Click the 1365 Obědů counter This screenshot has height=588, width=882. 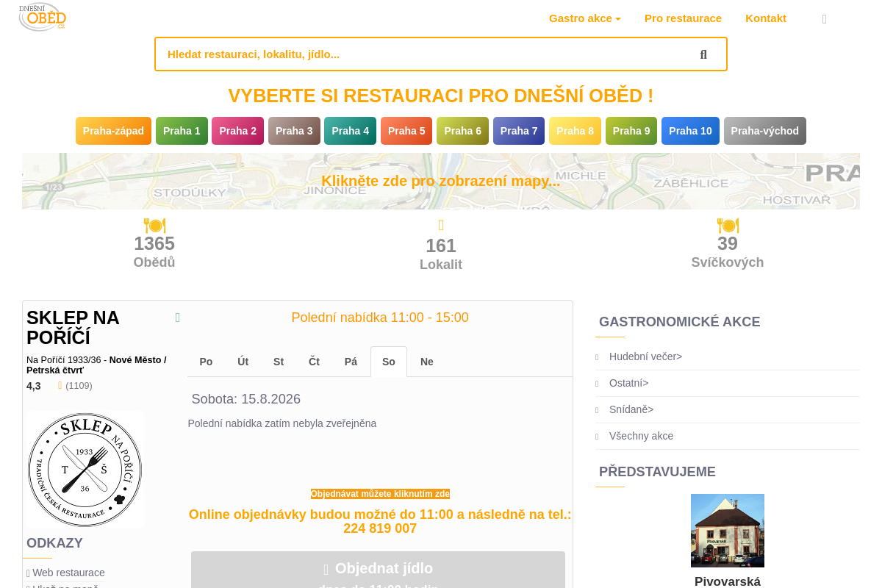tap(154, 252)
